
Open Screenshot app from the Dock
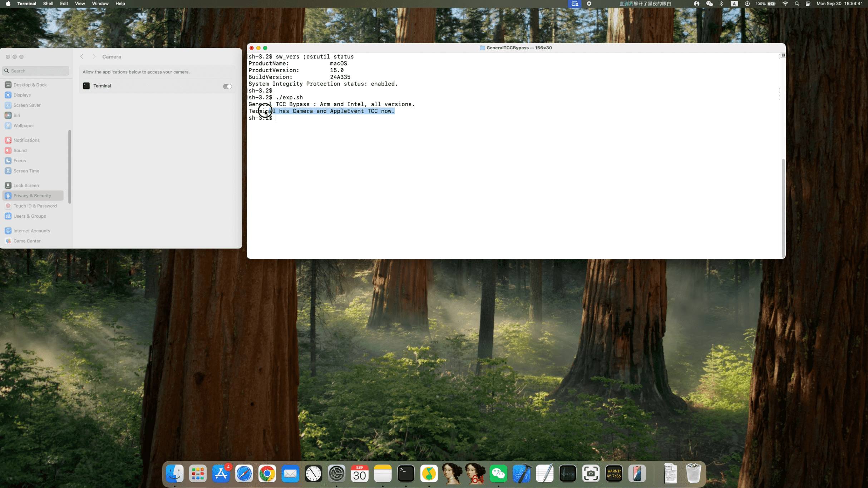pos(591,474)
